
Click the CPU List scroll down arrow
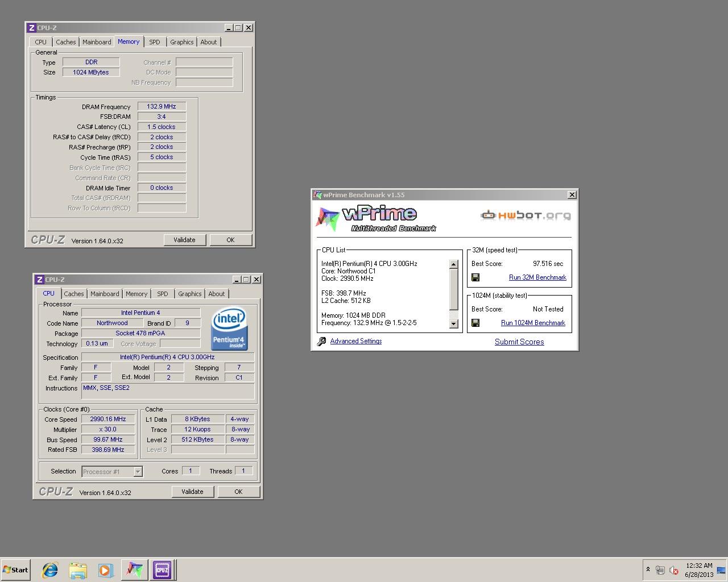pyautogui.click(x=453, y=324)
